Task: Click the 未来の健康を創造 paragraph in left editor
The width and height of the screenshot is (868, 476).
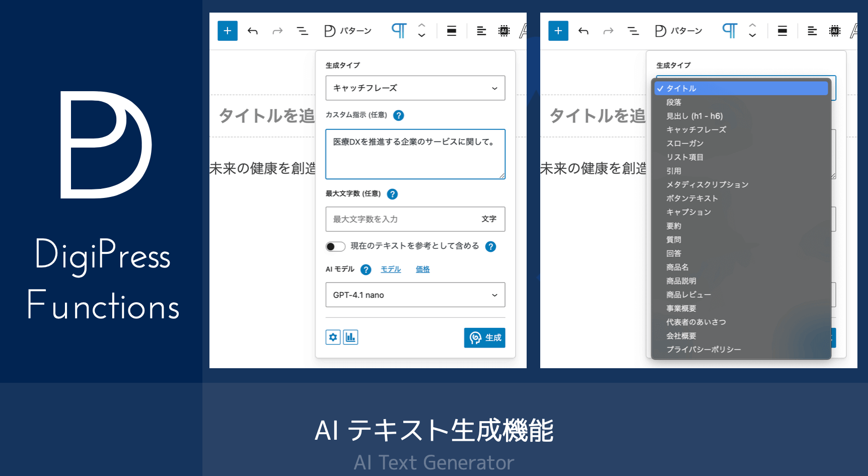Action: coord(262,168)
